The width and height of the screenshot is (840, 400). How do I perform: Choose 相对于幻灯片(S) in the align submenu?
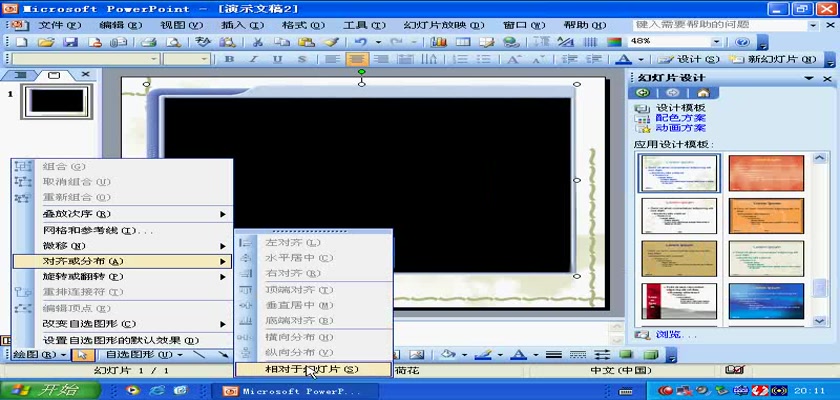pyautogui.click(x=313, y=369)
